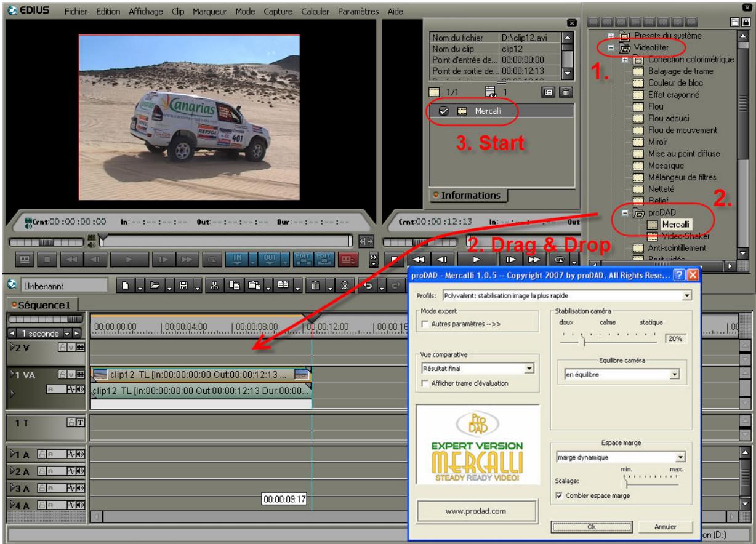Toggle the lock on track 2 V

click(x=63, y=347)
